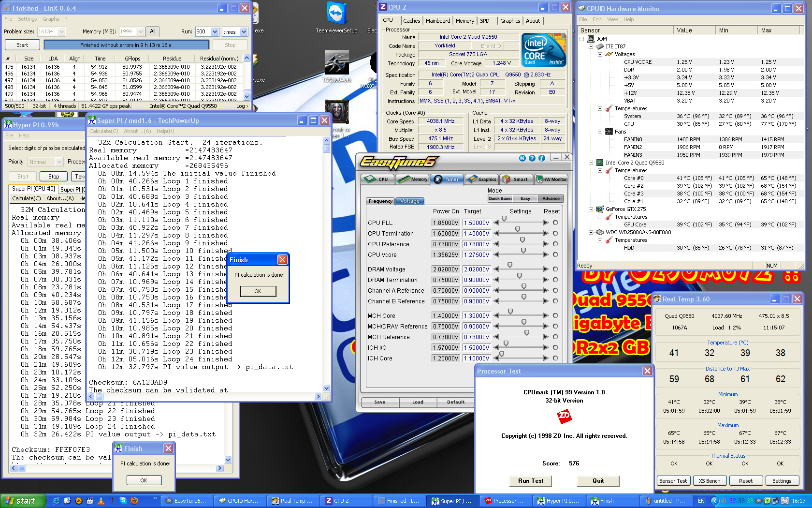Click the Real Temp title bar icon

coord(657,299)
